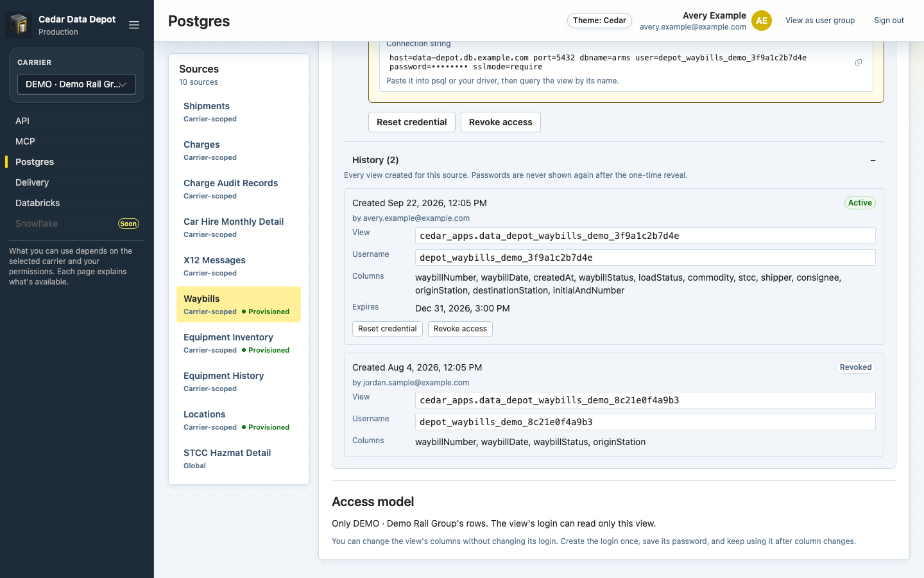This screenshot has width=924, height=578.
Task: Open the MCP sidebar item
Action: pyautogui.click(x=77, y=141)
